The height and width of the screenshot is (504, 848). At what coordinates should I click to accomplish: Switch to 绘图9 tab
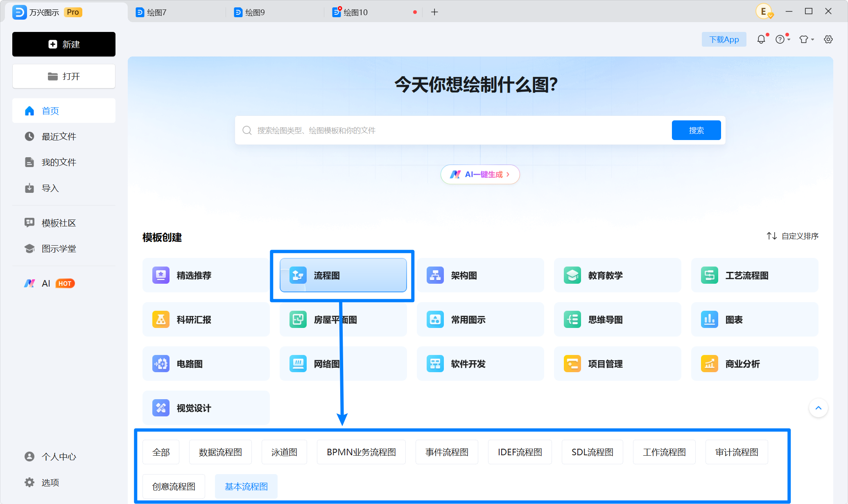[x=274, y=12]
